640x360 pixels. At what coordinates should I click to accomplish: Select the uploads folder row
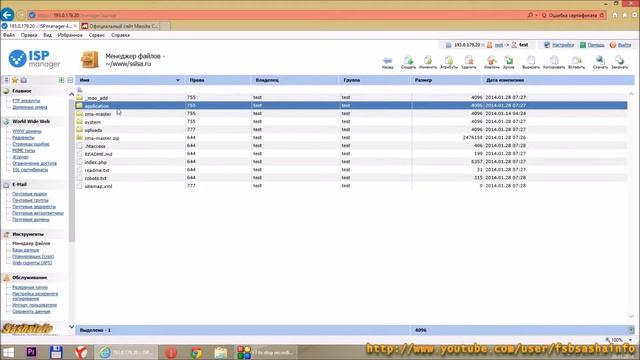351,130
